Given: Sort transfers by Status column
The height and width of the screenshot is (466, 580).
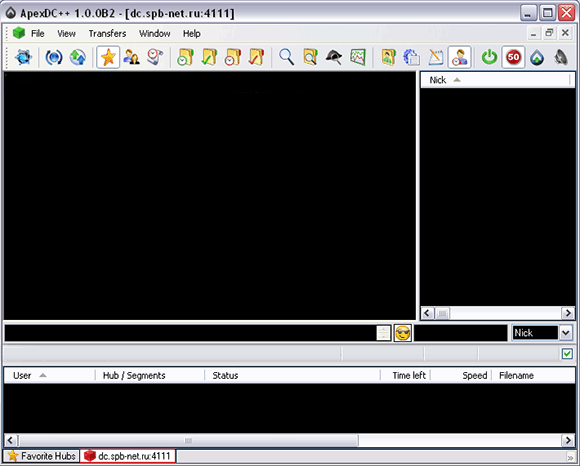Looking at the screenshot, I should 292,376.
